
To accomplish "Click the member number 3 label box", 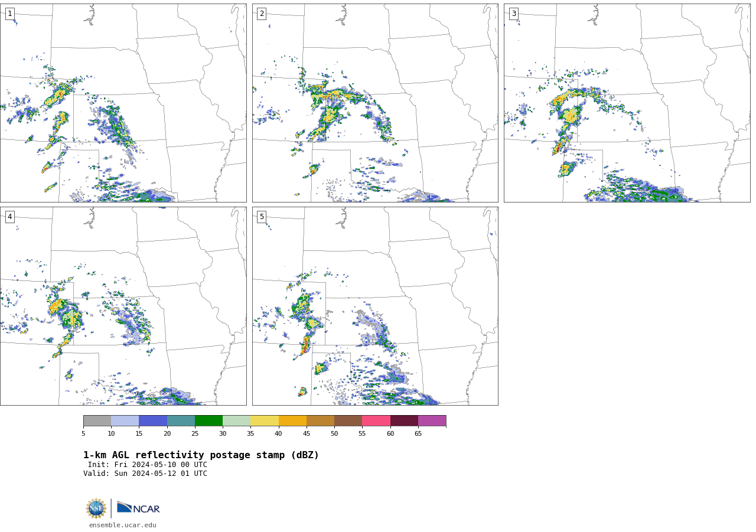I will coord(513,14).
